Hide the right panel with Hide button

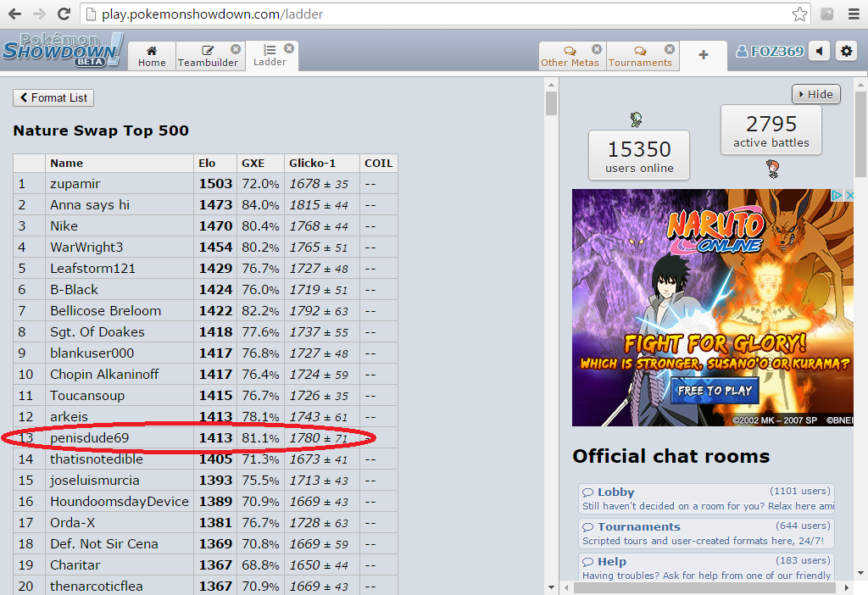click(816, 94)
